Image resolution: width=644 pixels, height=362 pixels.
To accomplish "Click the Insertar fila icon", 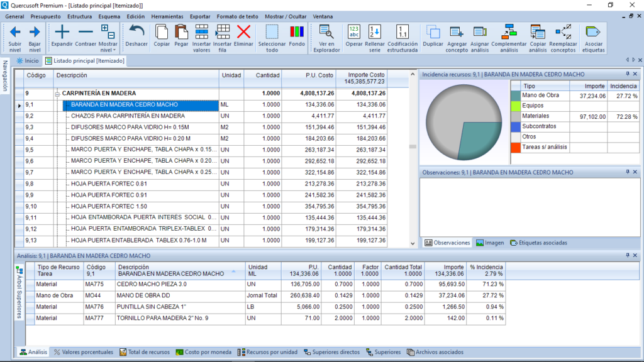I will 223,32.
